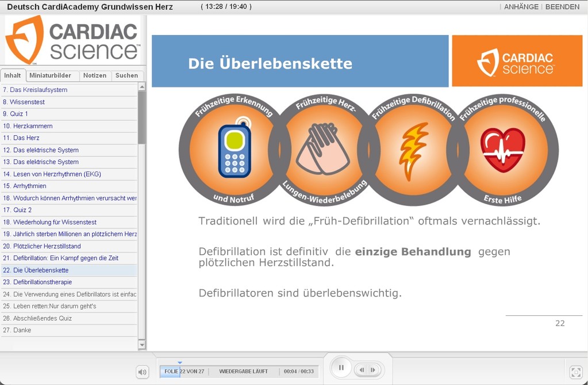This screenshot has height=385, width=588.
Task: Click the text Defibrillatoren sind überlebenswichtig
Action: tap(300, 293)
